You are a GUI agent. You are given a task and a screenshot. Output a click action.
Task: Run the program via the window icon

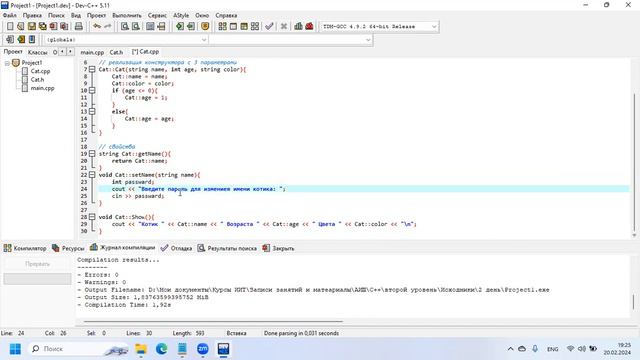(x=233, y=27)
